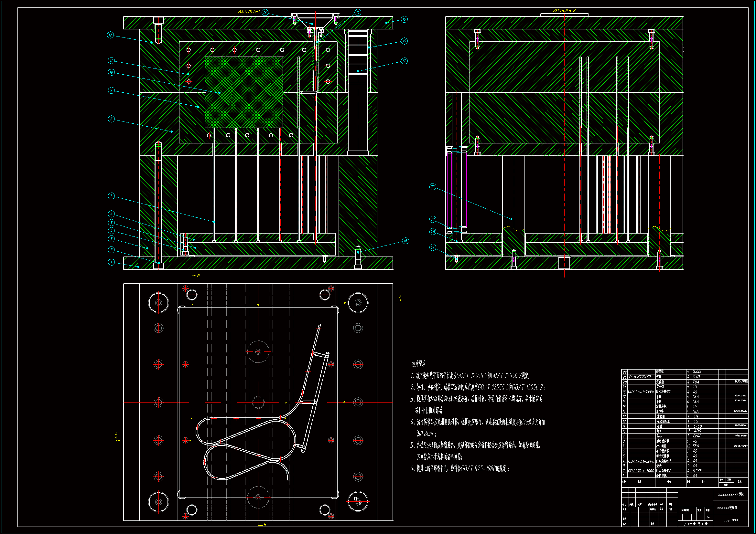
Task: Select balloon number 1 at base plate
Action: click(111, 263)
